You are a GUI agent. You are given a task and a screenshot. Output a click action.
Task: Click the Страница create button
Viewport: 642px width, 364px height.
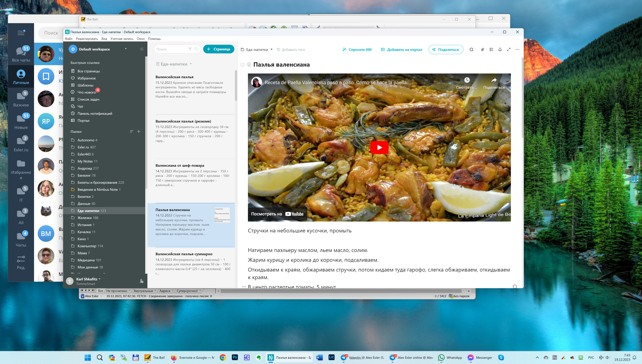pyautogui.click(x=219, y=49)
